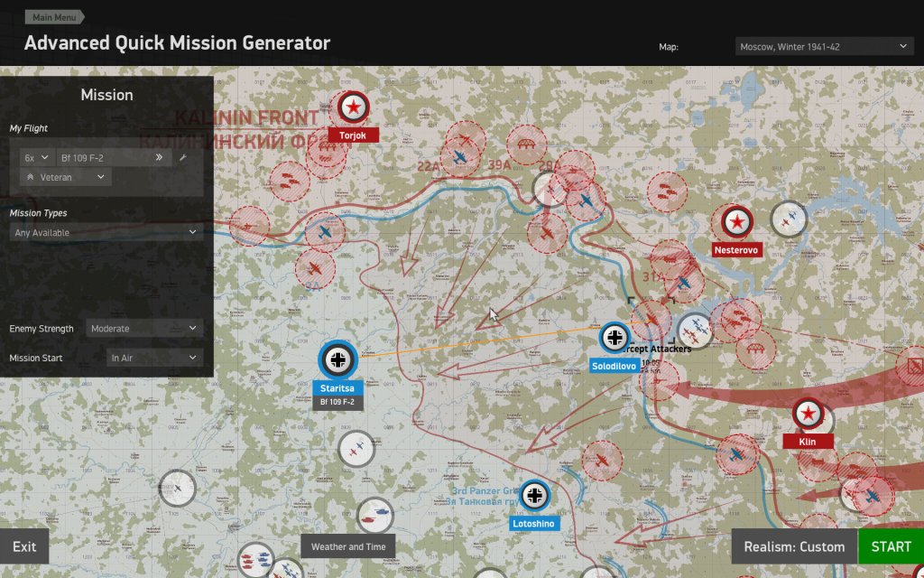Click the Realism: Custom button

click(x=794, y=546)
